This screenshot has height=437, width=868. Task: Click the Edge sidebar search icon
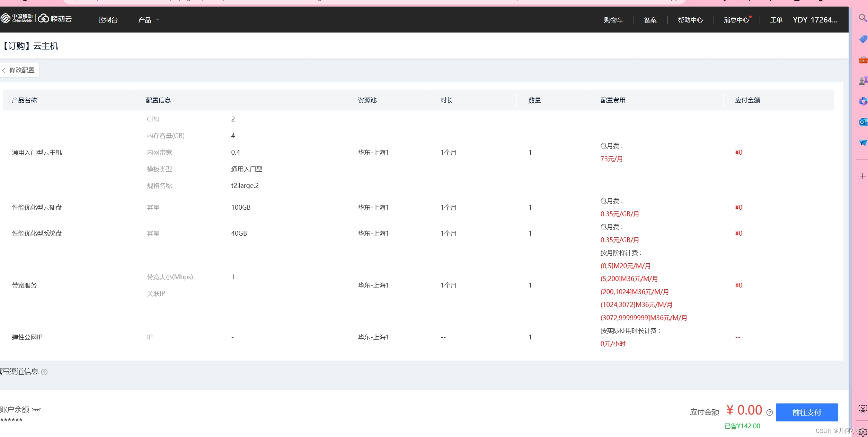(862, 17)
